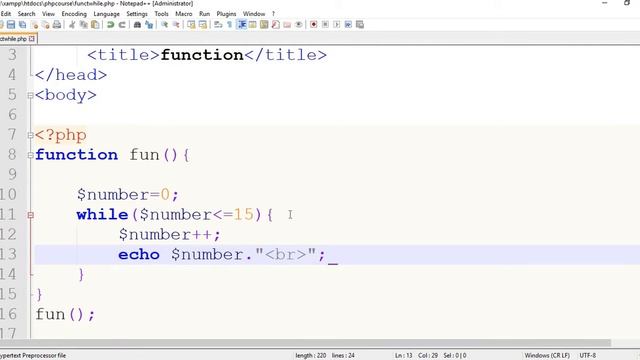Open Folder as Workspace icon
Image resolution: width=640 pixels, height=360 pixels.
pyautogui.click(x=287, y=25)
